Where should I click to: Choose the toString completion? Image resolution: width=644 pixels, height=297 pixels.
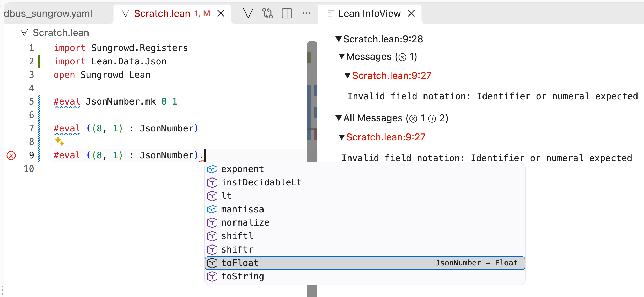tap(365, 276)
